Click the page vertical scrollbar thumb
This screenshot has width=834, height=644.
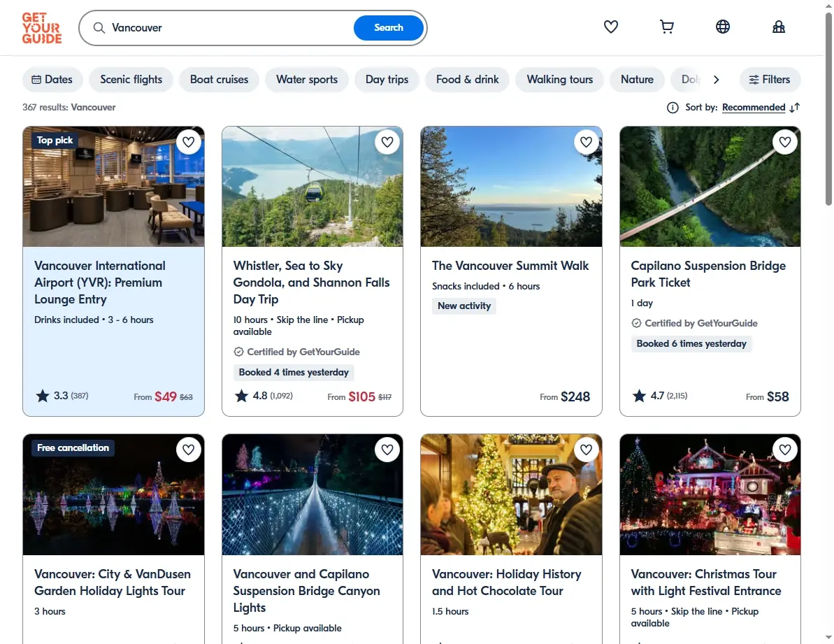pos(828,109)
